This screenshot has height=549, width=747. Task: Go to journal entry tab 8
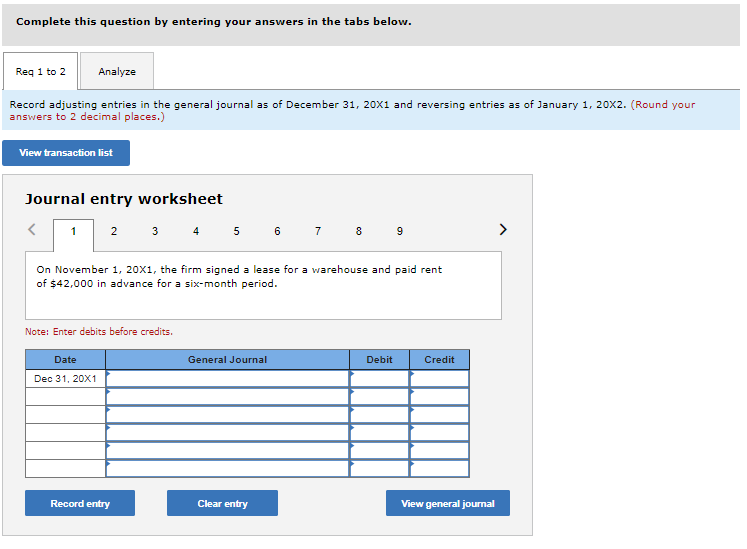359,232
